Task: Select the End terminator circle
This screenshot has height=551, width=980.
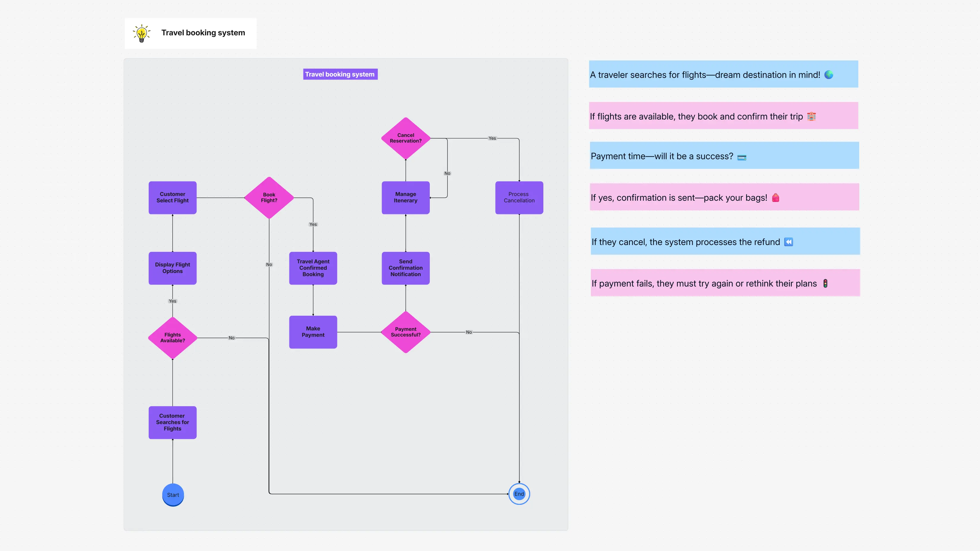Action: (x=519, y=494)
